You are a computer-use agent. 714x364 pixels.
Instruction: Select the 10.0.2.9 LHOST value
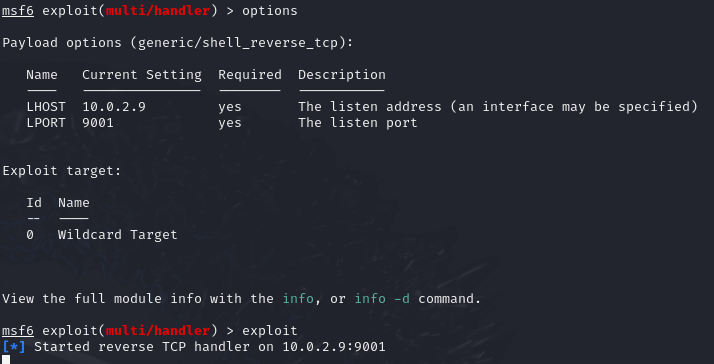tap(114, 107)
